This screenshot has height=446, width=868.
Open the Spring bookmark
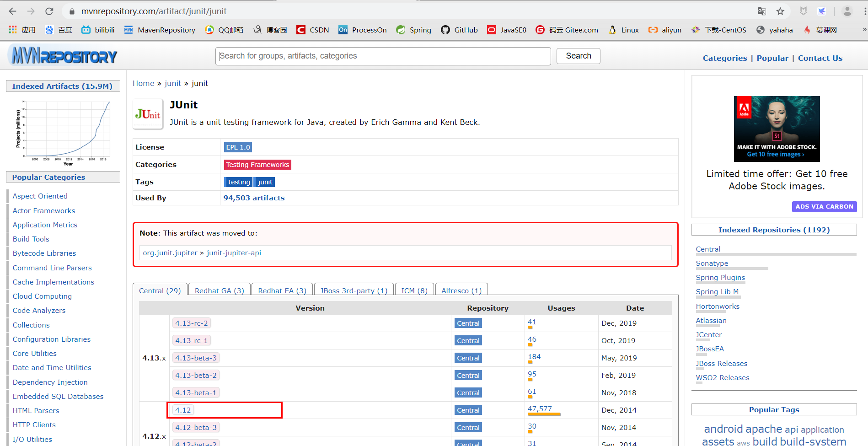click(414, 30)
